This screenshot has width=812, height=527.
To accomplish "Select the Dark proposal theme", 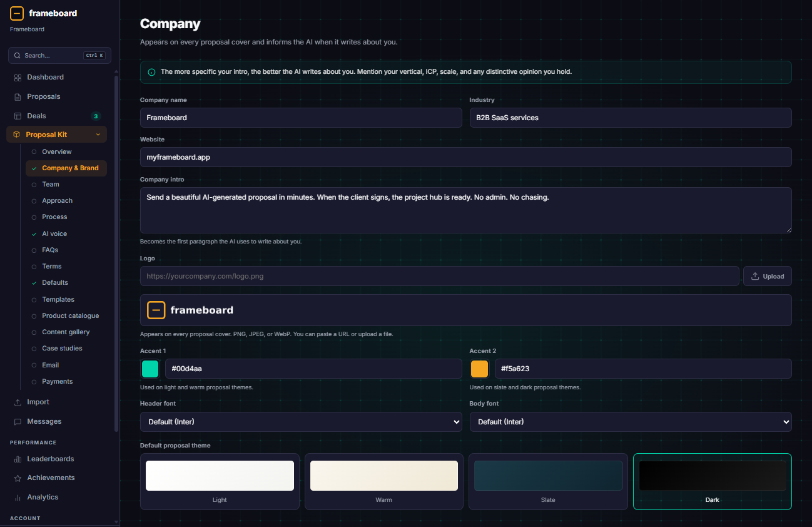I will click(x=713, y=481).
